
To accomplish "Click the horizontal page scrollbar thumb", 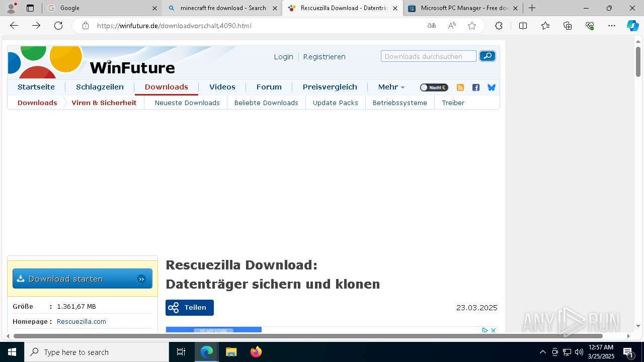I will tap(308, 336).
